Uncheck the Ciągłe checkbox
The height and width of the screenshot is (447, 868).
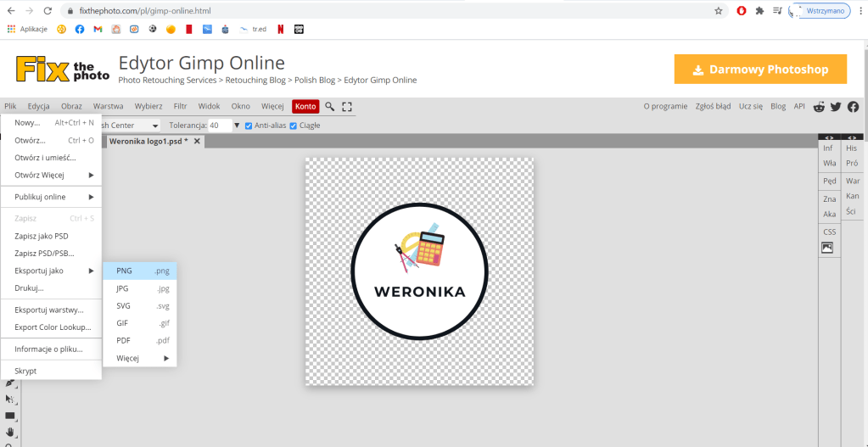[294, 126]
